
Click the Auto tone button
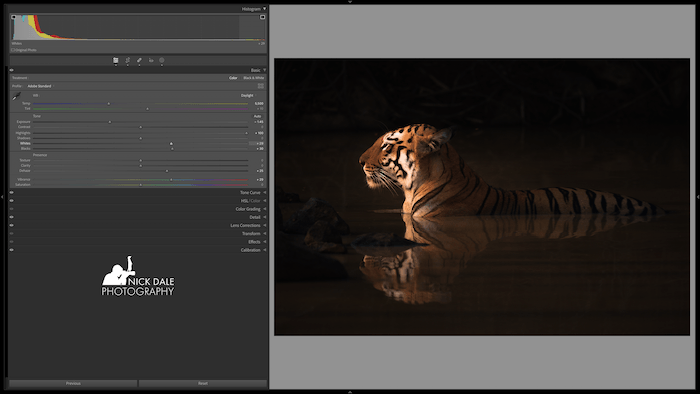coord(257,116)
